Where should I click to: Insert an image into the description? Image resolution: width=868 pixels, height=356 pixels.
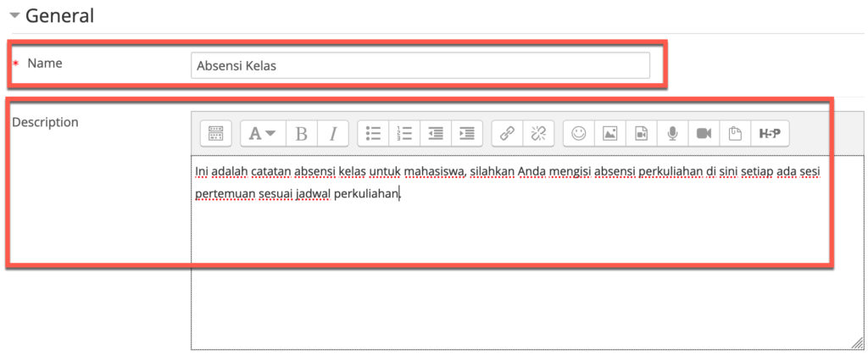coord(609,133)
